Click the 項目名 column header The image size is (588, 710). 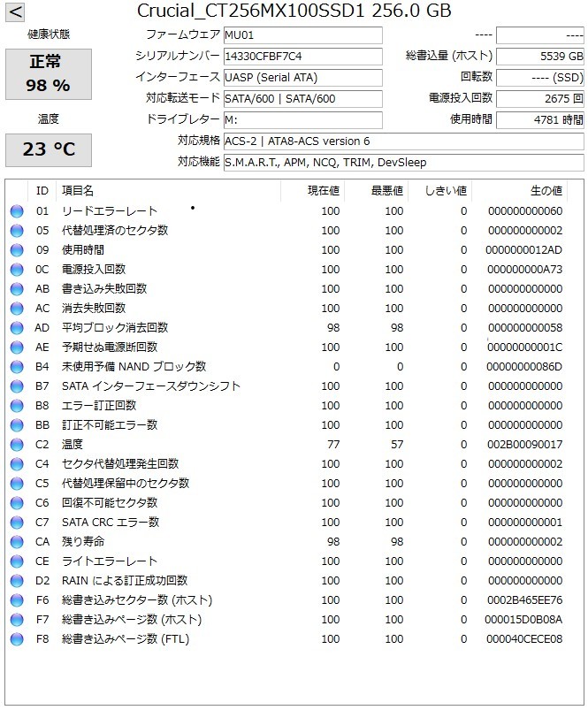(x=168, y=191)
